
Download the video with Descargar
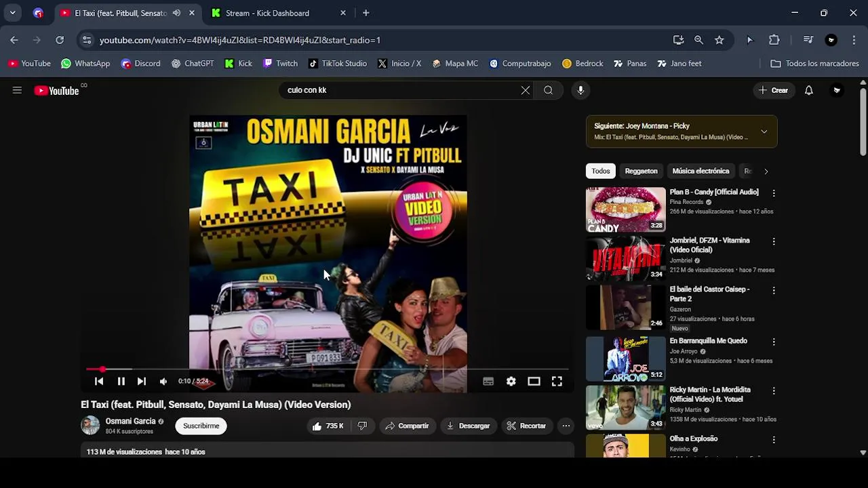(468, 426)
